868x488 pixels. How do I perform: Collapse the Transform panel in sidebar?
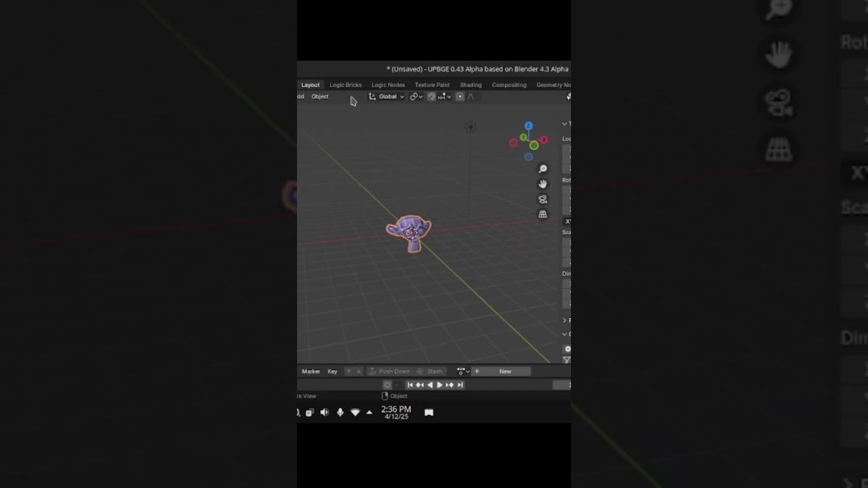point(566,123)
